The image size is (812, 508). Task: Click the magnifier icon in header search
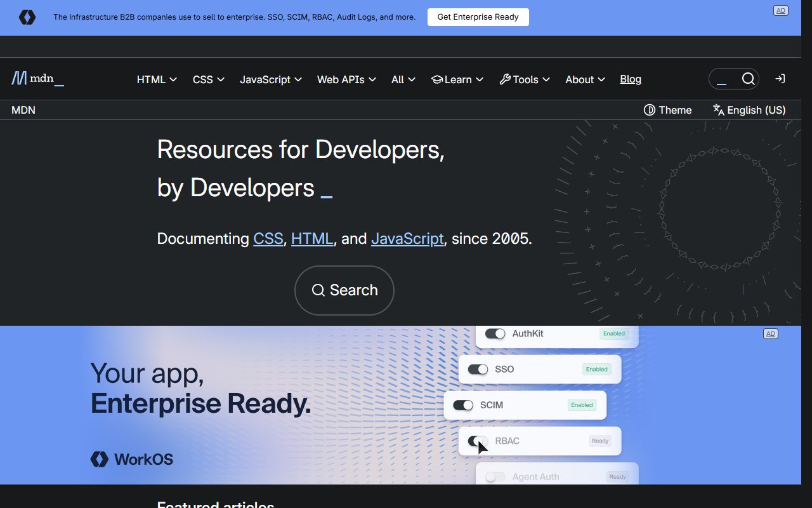749,79
